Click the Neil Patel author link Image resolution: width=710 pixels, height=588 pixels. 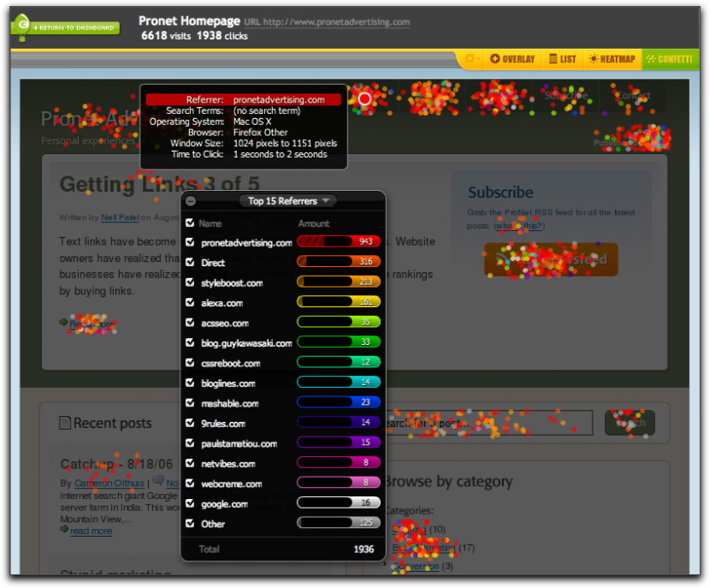point(120,217)
